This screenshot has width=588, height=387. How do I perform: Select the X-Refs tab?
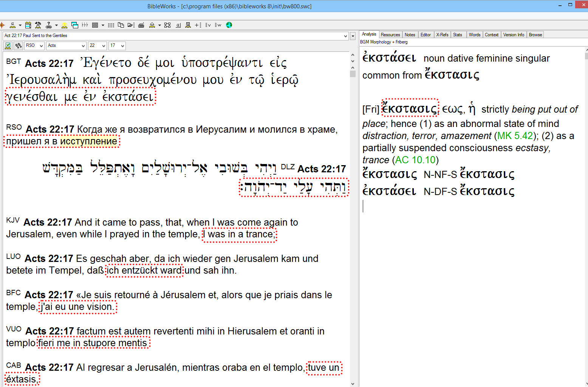pyautogui.click(x=443, y=35)
